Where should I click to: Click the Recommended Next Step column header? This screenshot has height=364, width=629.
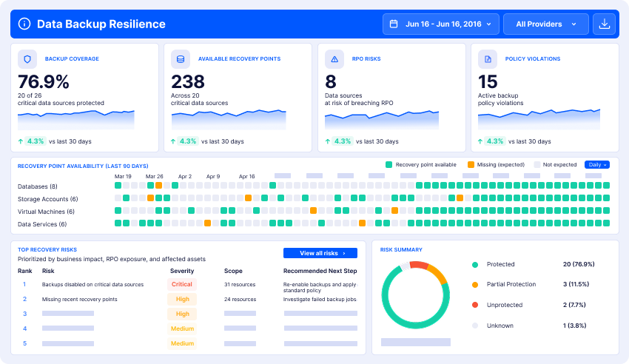coord(320,271)
